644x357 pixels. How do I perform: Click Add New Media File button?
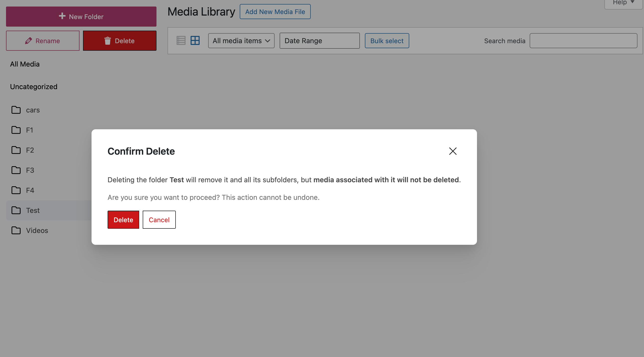click(275, 12)
